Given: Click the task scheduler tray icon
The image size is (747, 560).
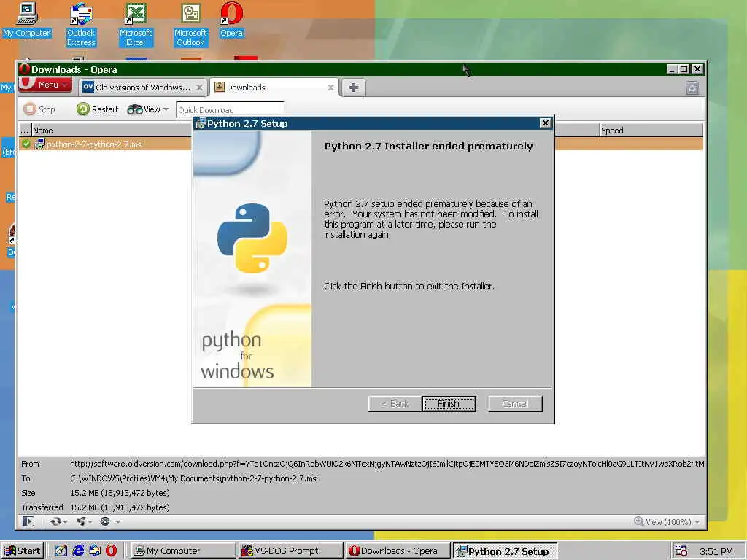Looking at the screenshot, I should click(x=681, y=551).
